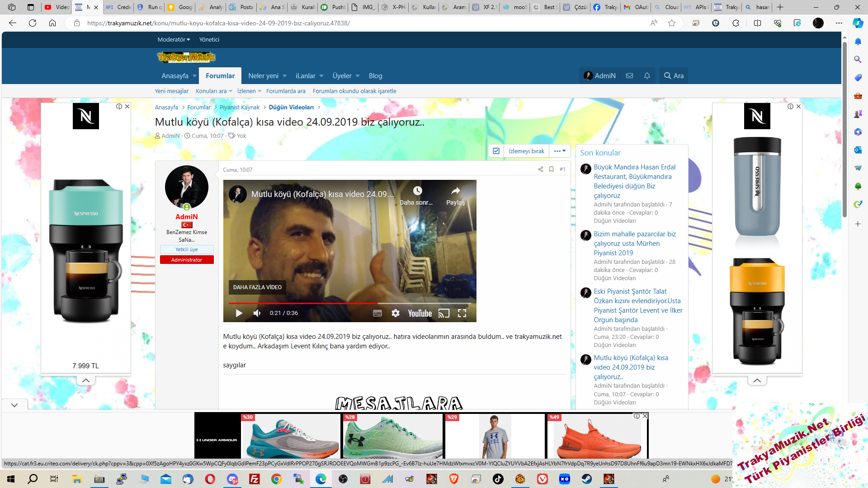Image resolution: width=868 pixels, height=488 pixels.
Task: Click the İzlemeyi bırak button
Action: tap(526, 151)
